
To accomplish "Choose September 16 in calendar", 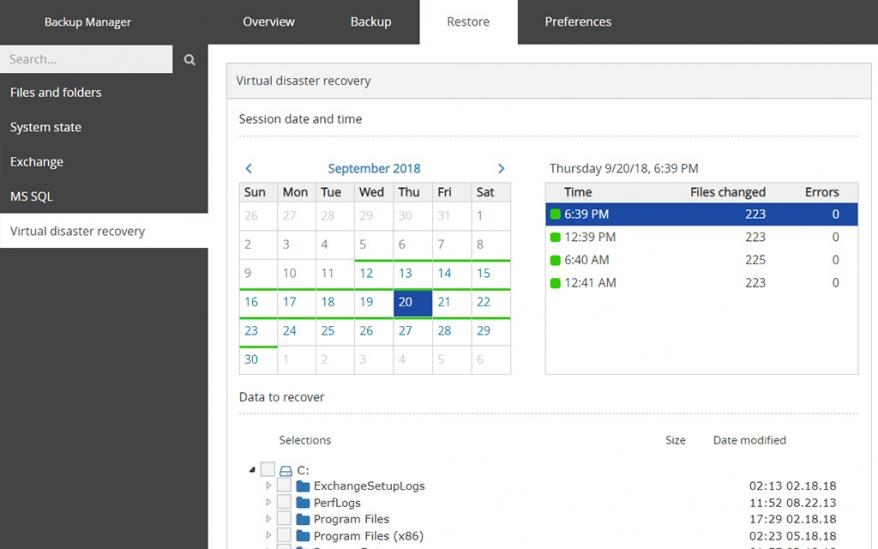I will pyautogui.click(x=258, y=303).
